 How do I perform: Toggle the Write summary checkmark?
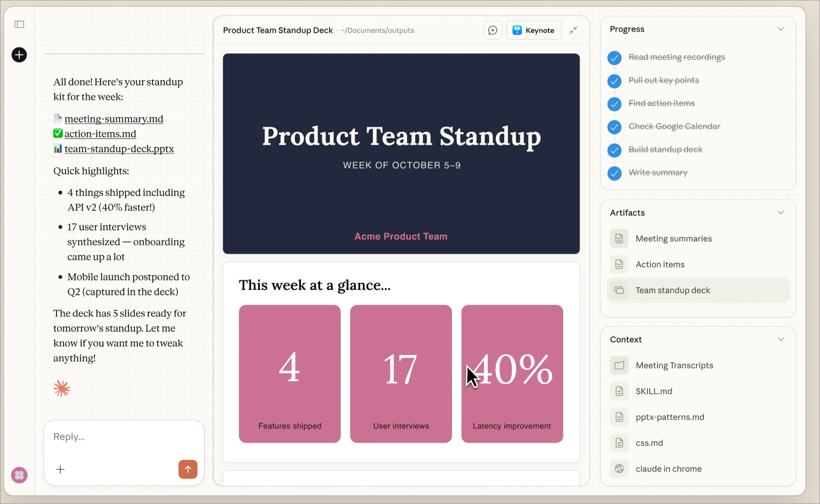click(614, 173)
